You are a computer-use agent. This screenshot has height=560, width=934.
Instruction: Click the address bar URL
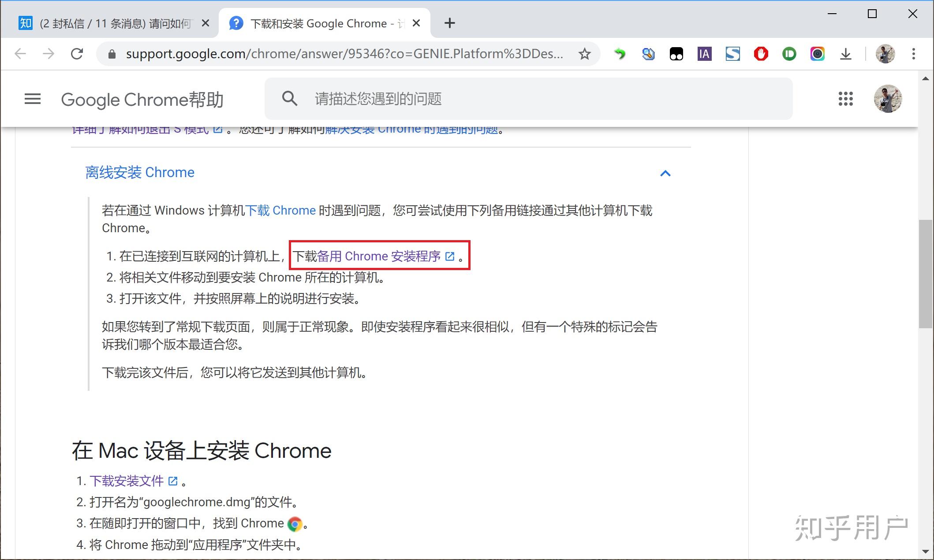(344, 54)
